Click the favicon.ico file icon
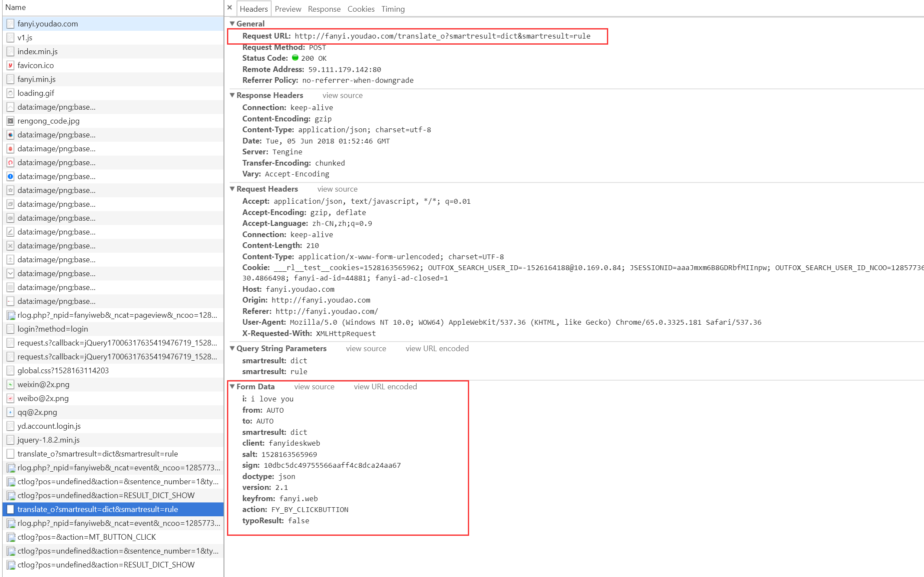The height and width of the screenshot is (577, 924). [10, 65]
